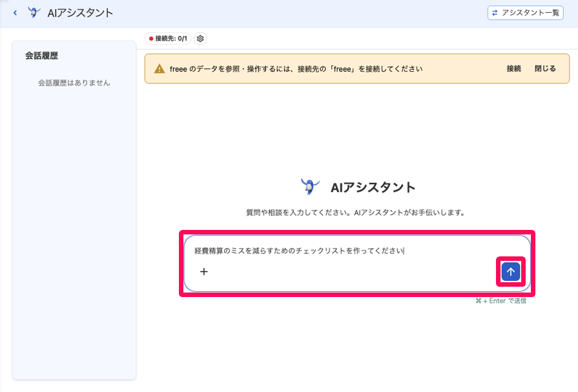The height and width of the screenshot is (392, 578).
Task: Click the plus attachment icon
Action: pos(204,272)
